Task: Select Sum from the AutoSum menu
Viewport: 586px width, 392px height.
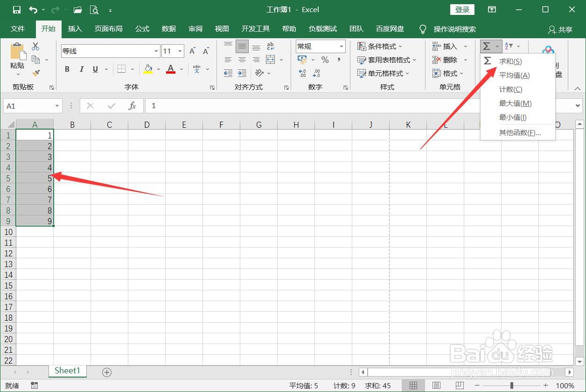Action: 510,62
